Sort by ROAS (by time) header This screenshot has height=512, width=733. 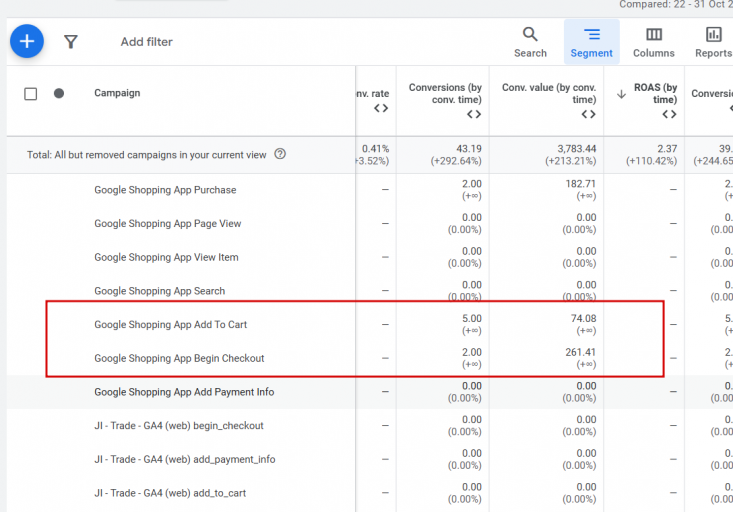click(x=656, y=93)
